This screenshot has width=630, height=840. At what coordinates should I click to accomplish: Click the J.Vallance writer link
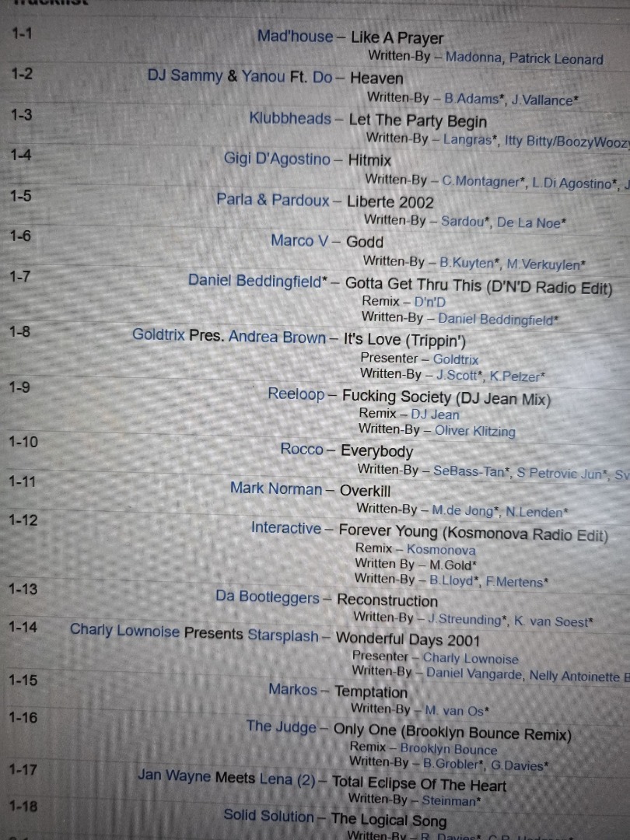tap(544, 100)
